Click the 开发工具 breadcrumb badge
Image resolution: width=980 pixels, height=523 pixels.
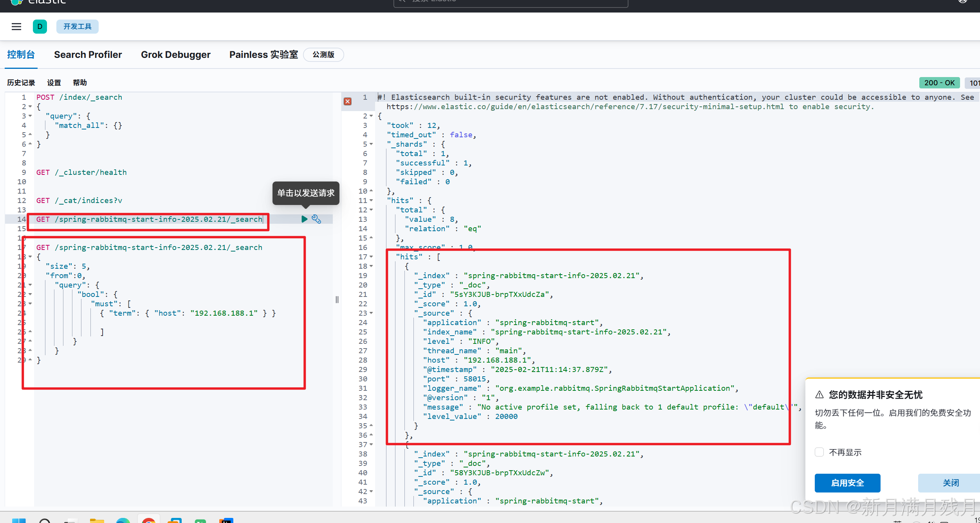click(x=78, y=27)
